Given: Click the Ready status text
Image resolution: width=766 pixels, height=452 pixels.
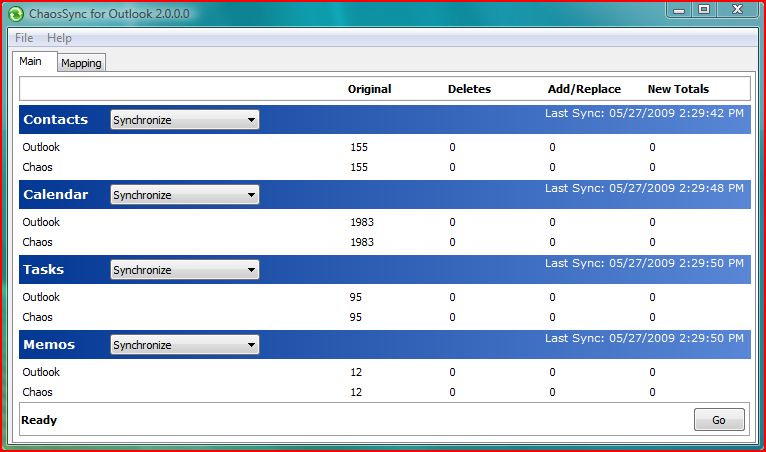Looking at the screenshot, I should tap(39, 420).
